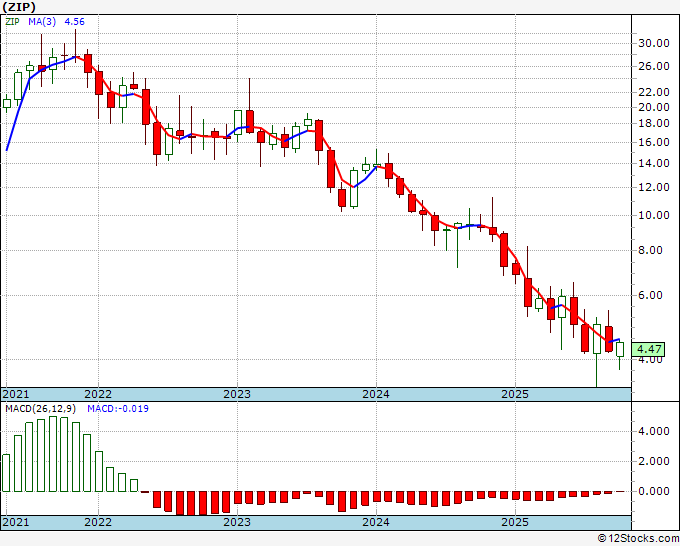
Task: Click the (ZIP) chart title
Action: point(19,7)
